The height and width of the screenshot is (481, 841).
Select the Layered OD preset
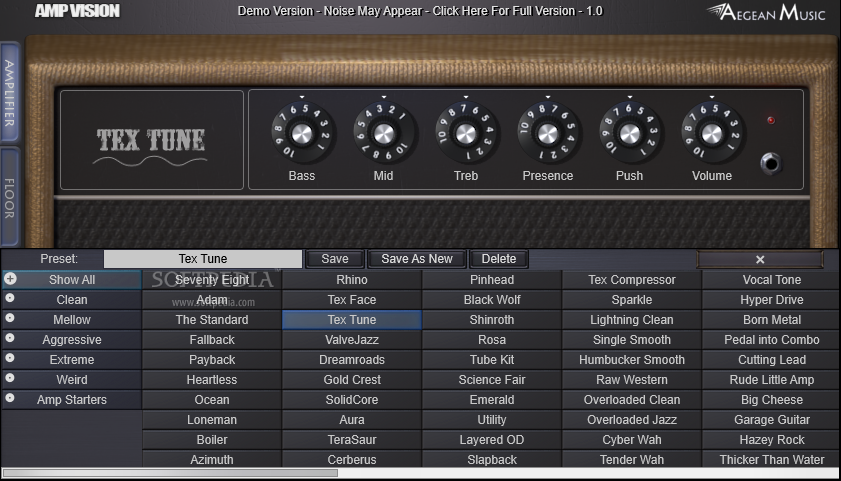coord(492,440)
